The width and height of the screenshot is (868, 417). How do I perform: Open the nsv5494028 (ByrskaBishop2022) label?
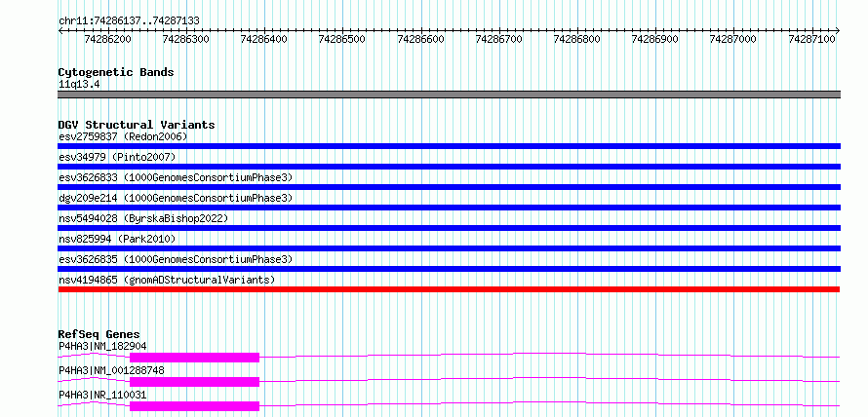click(x=143, y=218)
